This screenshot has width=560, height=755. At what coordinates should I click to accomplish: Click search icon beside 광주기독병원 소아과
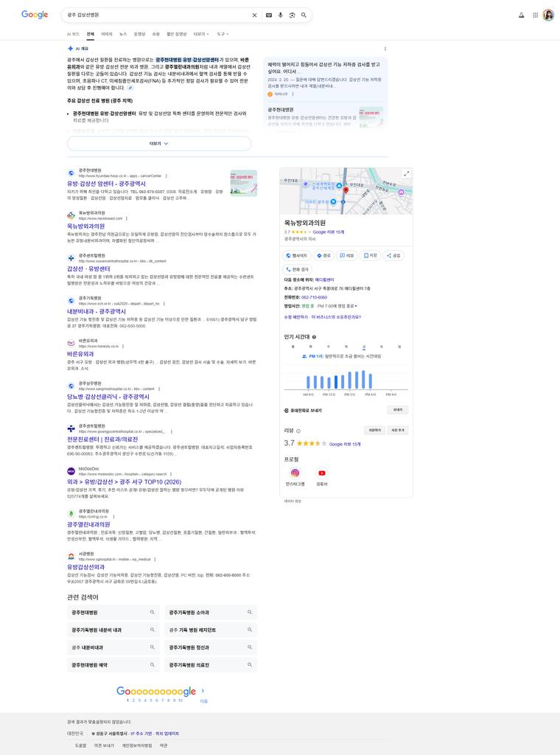click(250, 613)
